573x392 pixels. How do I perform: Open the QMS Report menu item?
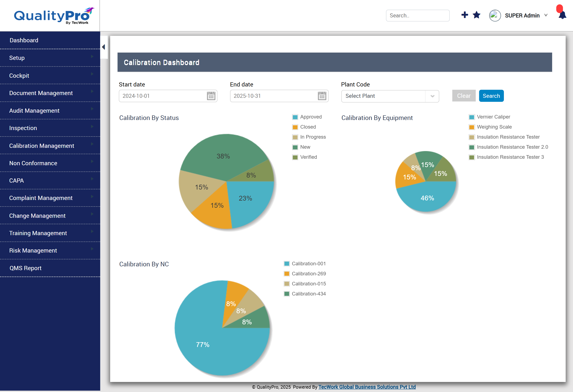25,268
